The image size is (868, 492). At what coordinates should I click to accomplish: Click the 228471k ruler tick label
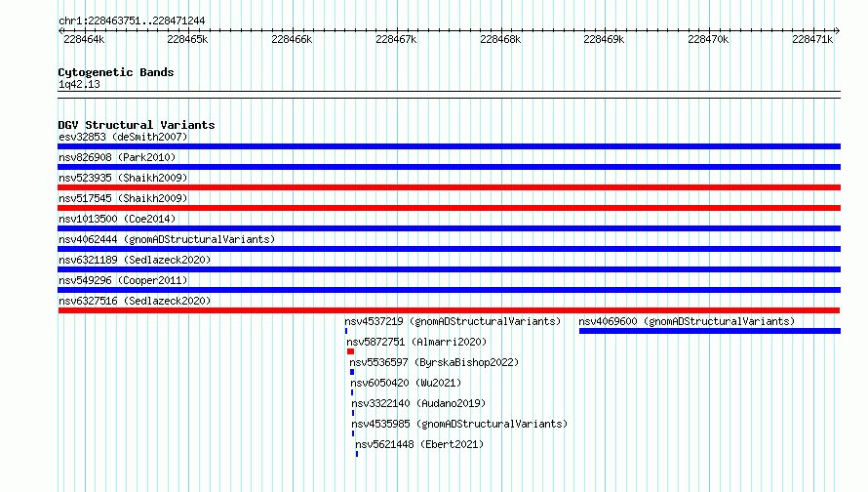(x=812, y=39)
